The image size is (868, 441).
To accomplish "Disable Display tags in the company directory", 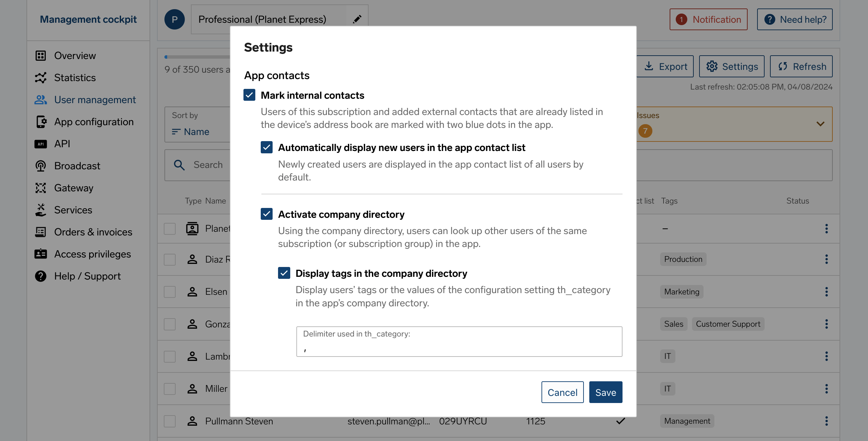I will (284, 273).
